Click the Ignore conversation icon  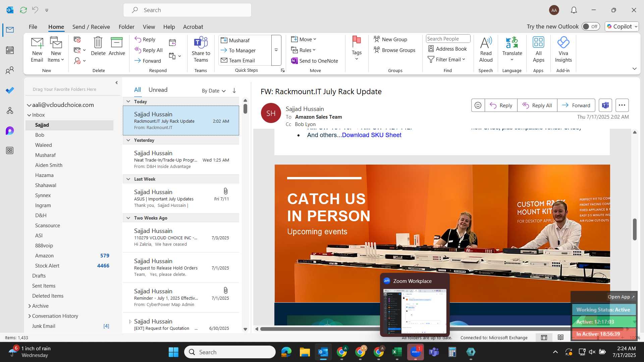tap(77, 40)
